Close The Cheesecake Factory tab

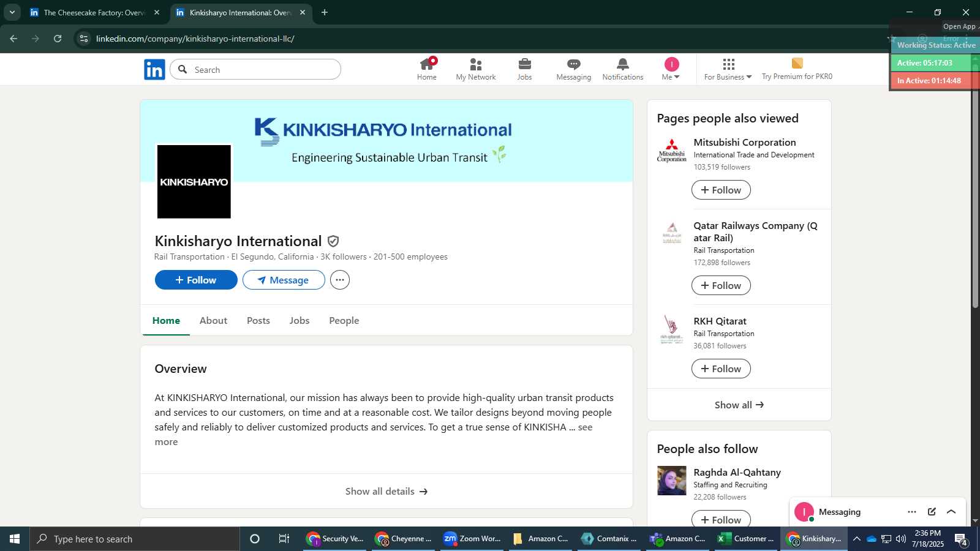[x=157, y=12]
